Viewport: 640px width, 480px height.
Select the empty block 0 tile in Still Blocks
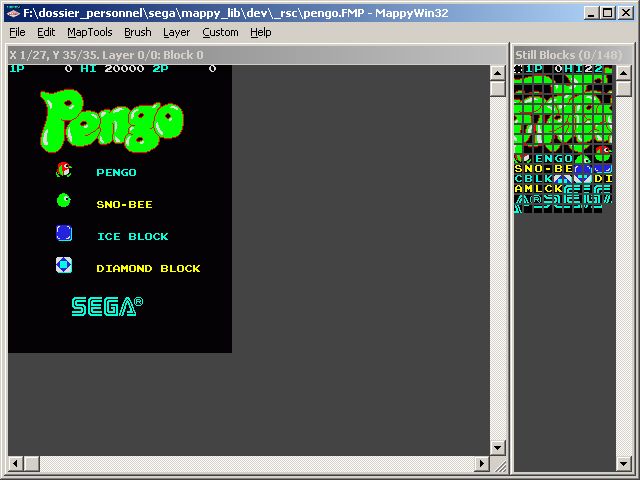[x=518, y=69]
